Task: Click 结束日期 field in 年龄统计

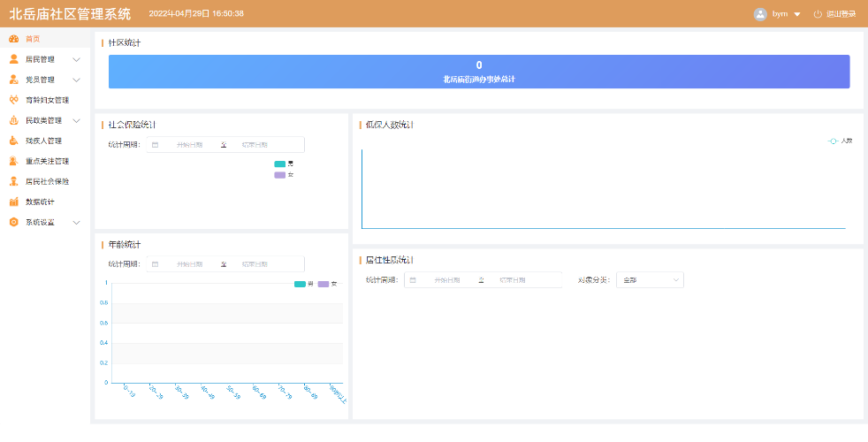Action: [255, 264]
